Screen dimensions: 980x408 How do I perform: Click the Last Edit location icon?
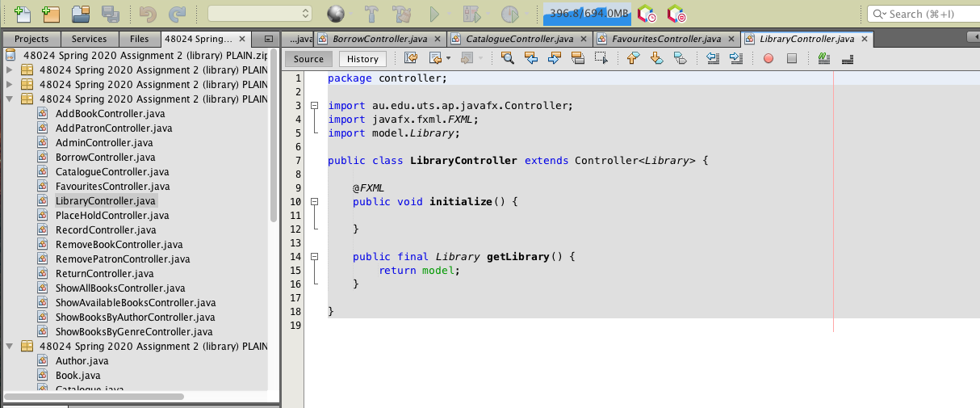pos(411,58)
